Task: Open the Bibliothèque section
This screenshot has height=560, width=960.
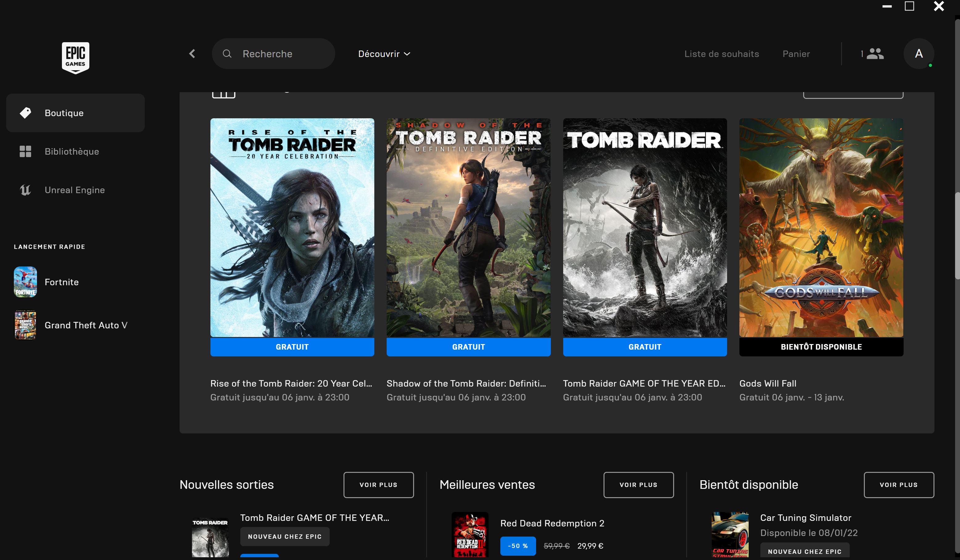Action: click(x=71, y=151)
